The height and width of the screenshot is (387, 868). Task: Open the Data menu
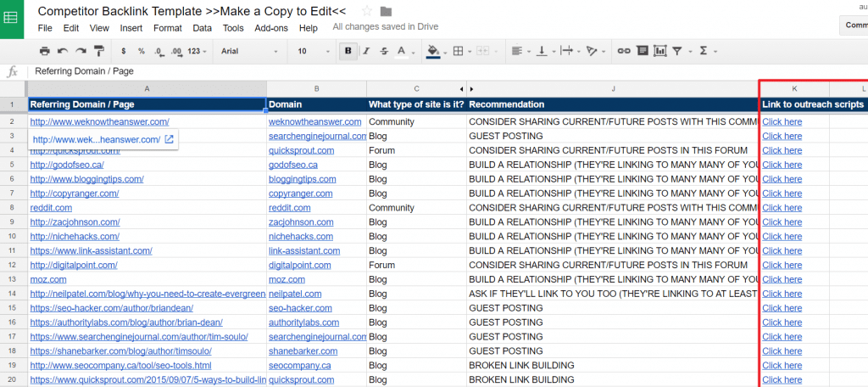pos(202,28)
